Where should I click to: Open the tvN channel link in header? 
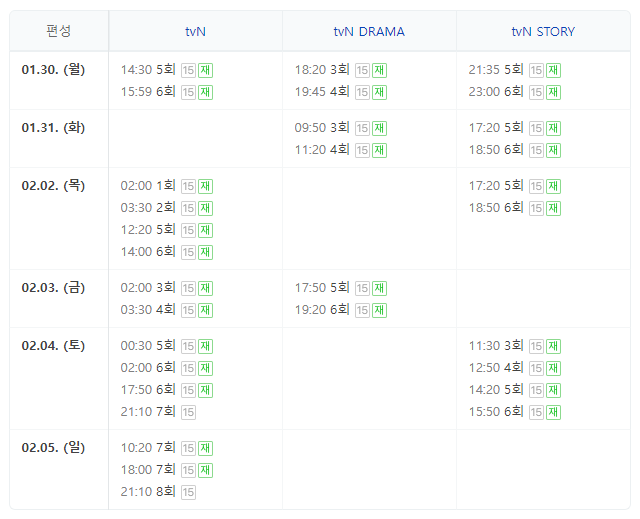[195, 31]
